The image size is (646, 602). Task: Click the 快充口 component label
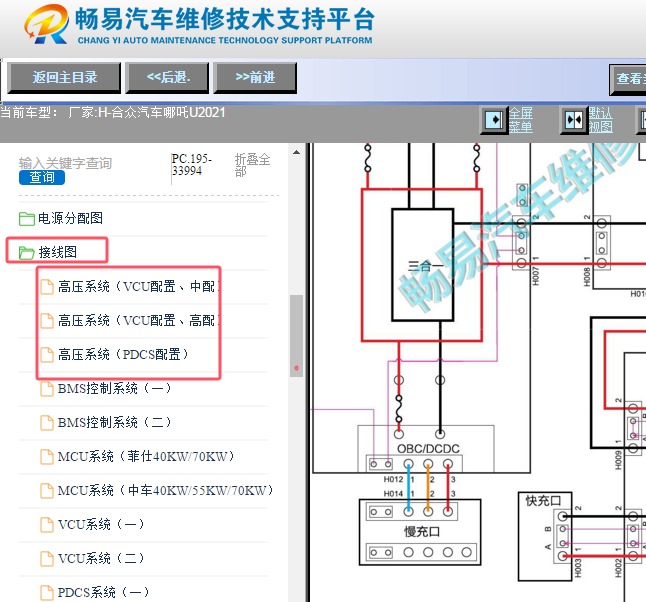543,501
